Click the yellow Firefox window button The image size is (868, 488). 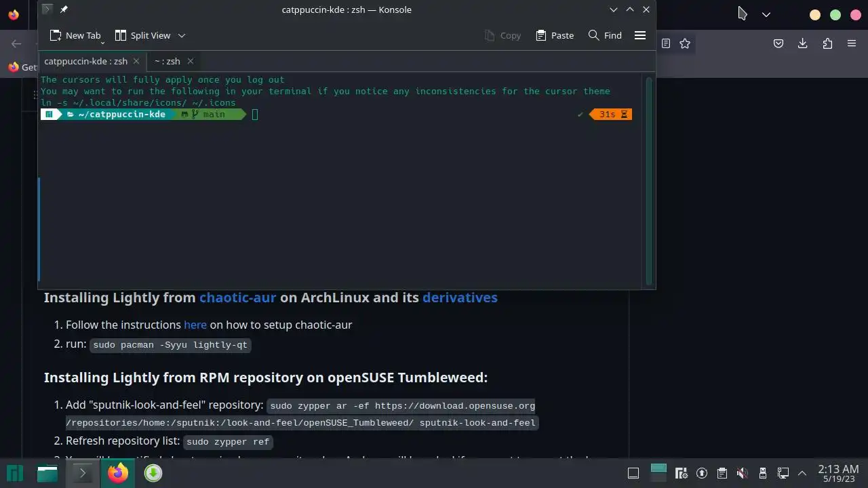[x=815, y=14]
